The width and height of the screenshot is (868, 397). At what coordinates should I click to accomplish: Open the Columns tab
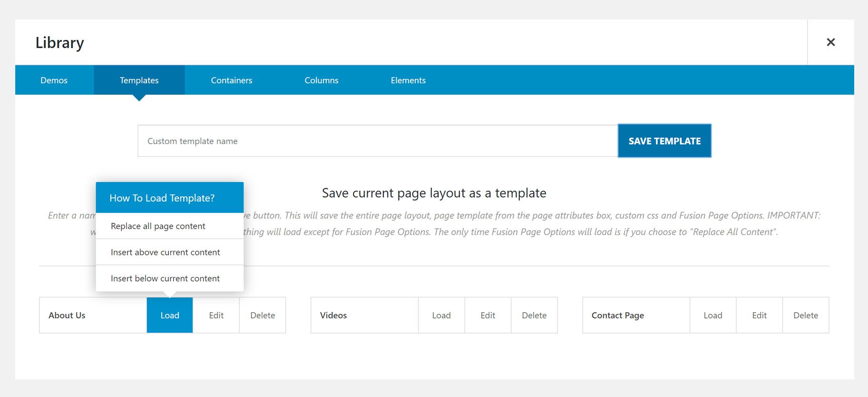322,80
